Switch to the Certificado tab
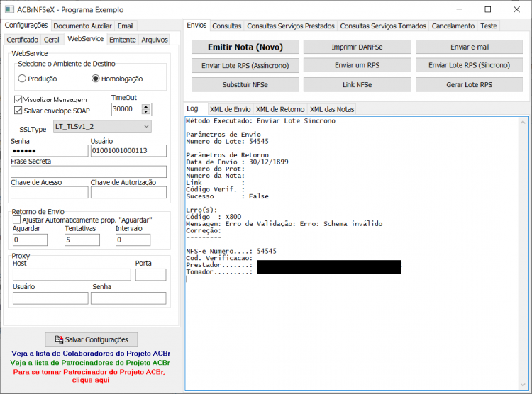Screen dimensions: 532x394 tap(23, 40)
